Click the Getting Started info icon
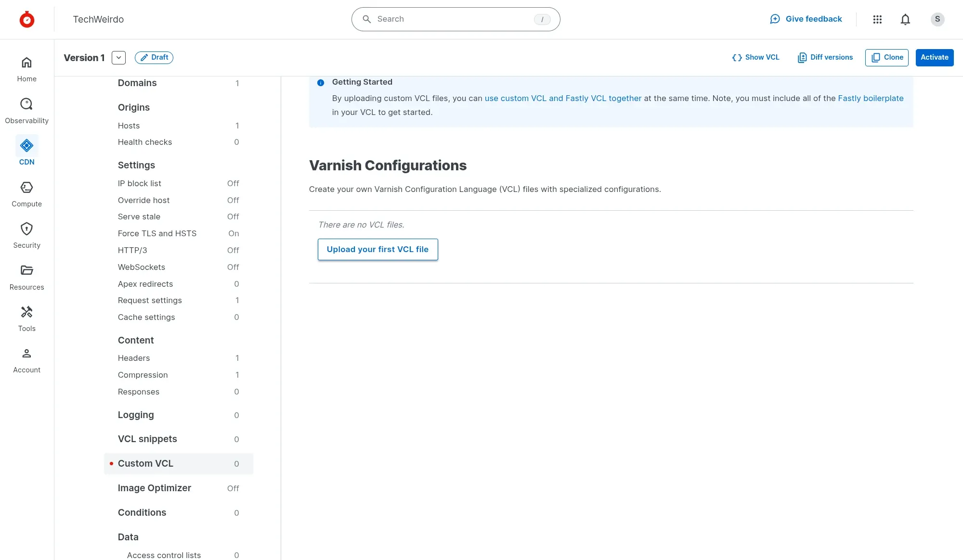 [x=321, y=83]
